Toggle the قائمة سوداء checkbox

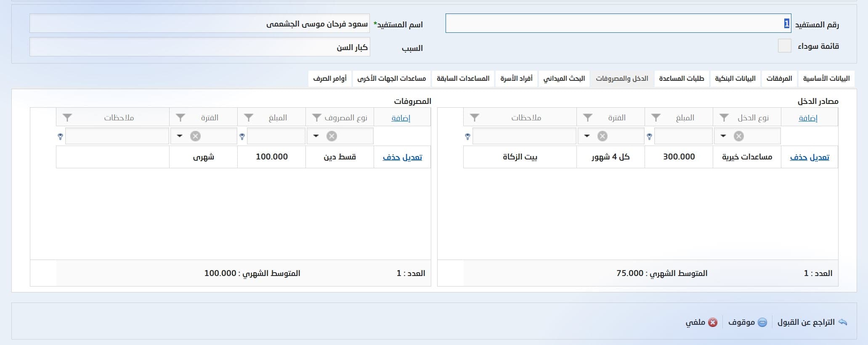(x=785, y=46)
